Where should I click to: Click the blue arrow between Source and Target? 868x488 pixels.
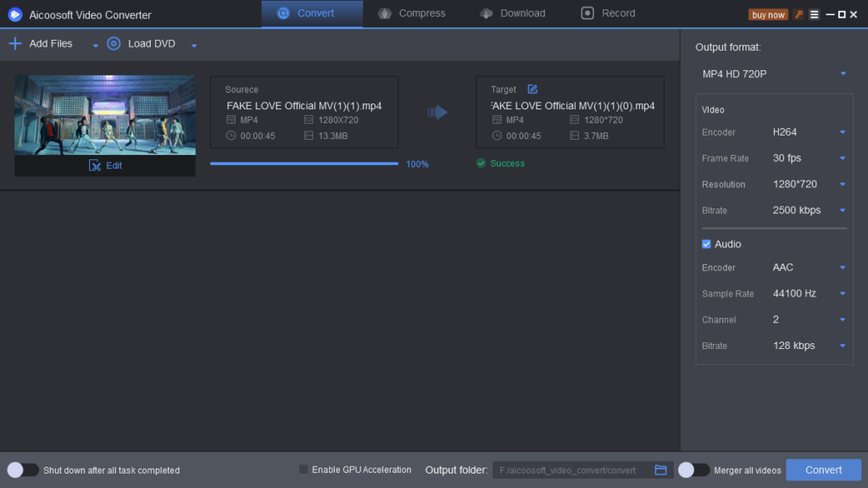[x=437, y=111]
